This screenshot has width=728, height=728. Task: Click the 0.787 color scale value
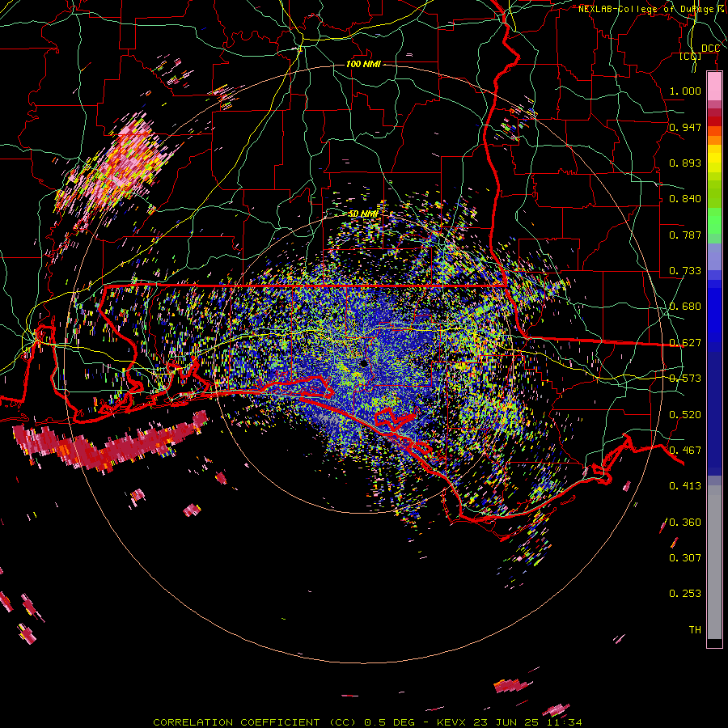[x=685, y=235]
